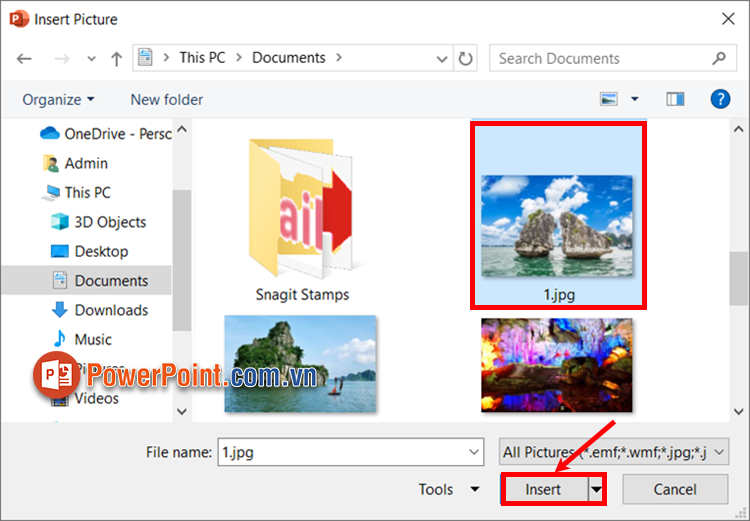The height and width of the screenshot is (521, 750).
Task: Refresh the Documents folder view
Action: point(465,58)
